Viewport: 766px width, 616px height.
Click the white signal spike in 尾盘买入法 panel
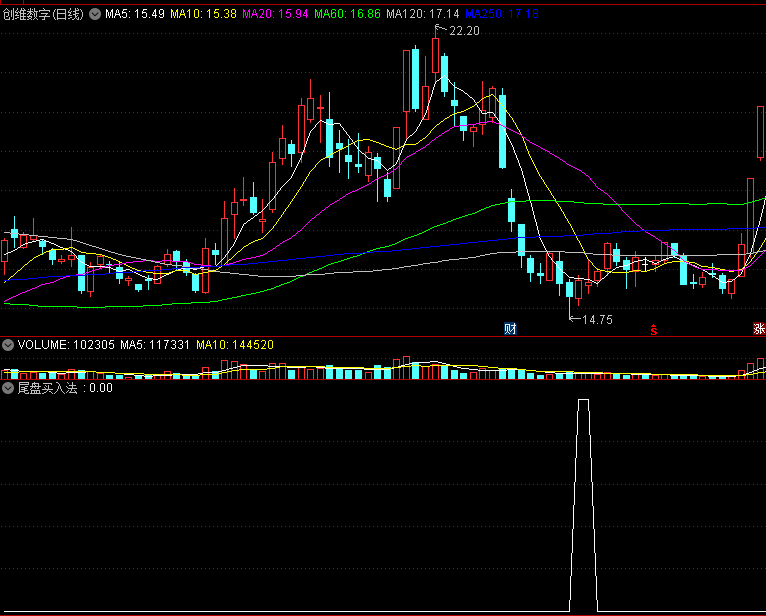583,503
